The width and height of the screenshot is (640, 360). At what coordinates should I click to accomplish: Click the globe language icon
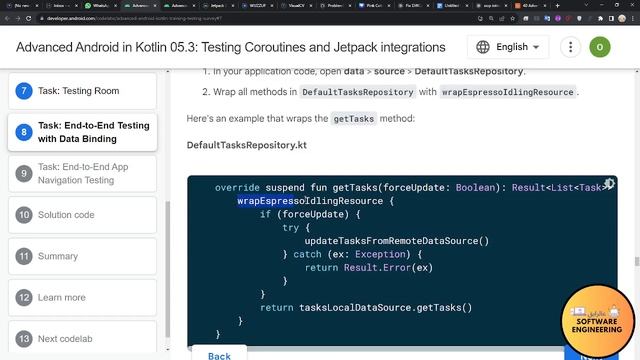point(482,47)
